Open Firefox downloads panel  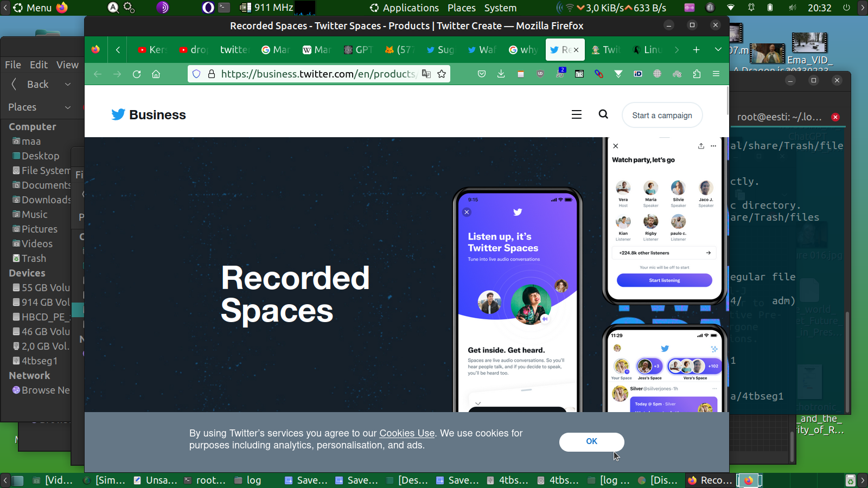(501, 74)
